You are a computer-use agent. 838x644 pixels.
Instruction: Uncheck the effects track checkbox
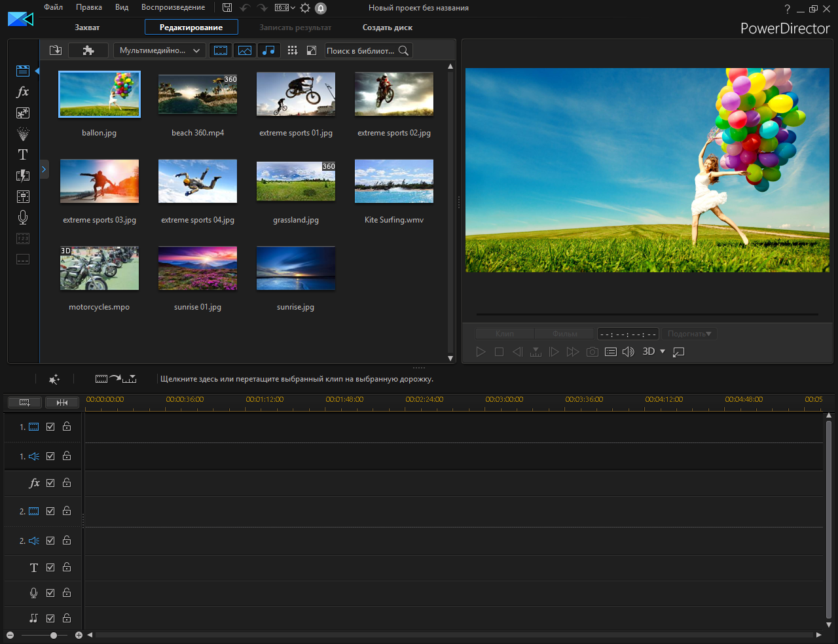click(50, 483)
